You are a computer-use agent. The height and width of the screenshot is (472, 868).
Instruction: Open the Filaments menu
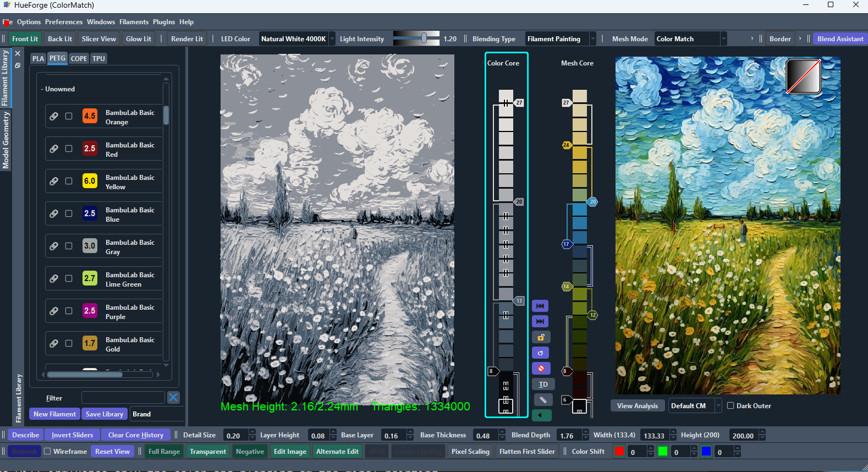point(134,22)
